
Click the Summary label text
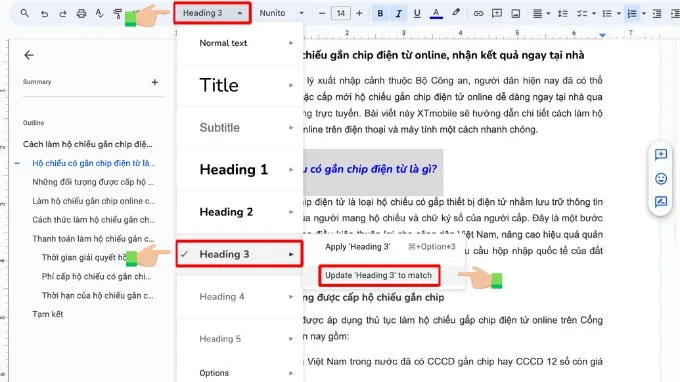pos(37,82)
